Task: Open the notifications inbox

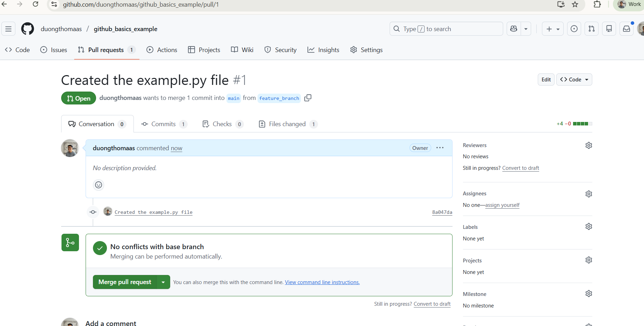Action: [627, 29]
